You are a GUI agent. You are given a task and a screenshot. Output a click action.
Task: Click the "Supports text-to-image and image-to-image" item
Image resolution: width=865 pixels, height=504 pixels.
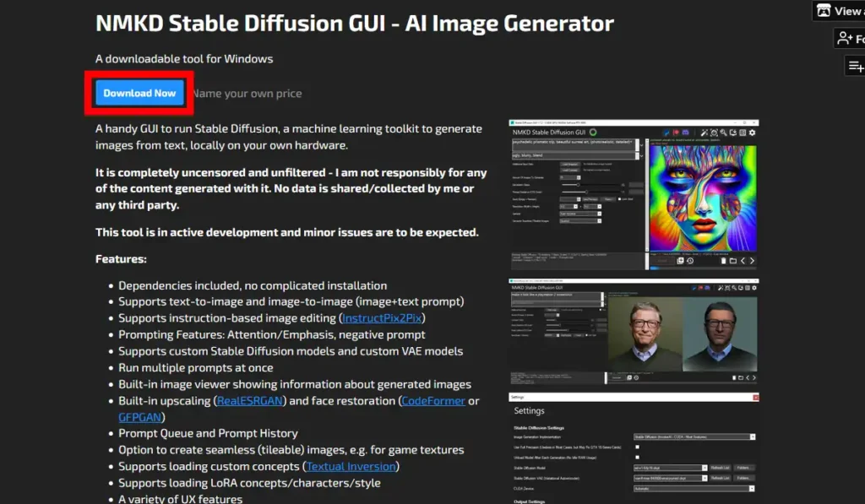coord(291,301)
